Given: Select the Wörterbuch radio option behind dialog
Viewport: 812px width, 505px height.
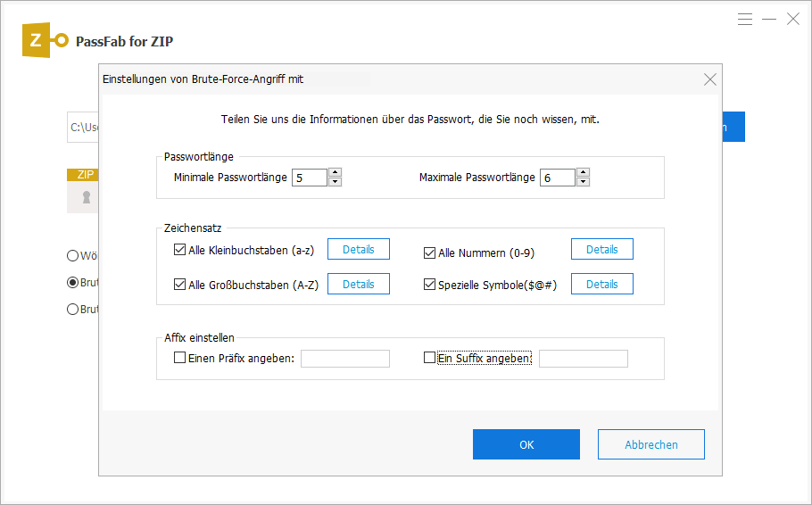Looking at the screenshot, I should [x=72, y=255].
